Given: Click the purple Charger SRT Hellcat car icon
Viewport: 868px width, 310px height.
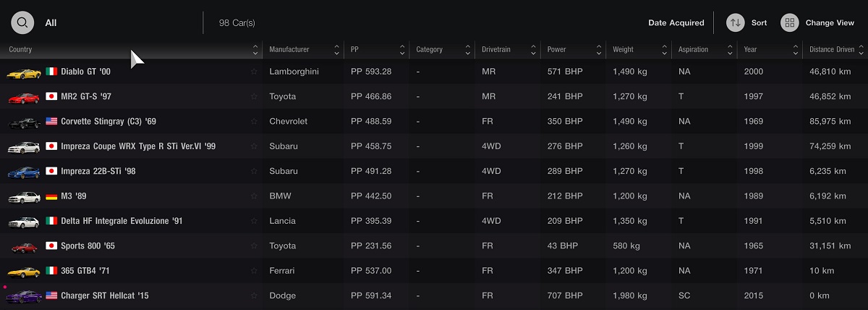Looking at the screenshot, I should (24, 296).
